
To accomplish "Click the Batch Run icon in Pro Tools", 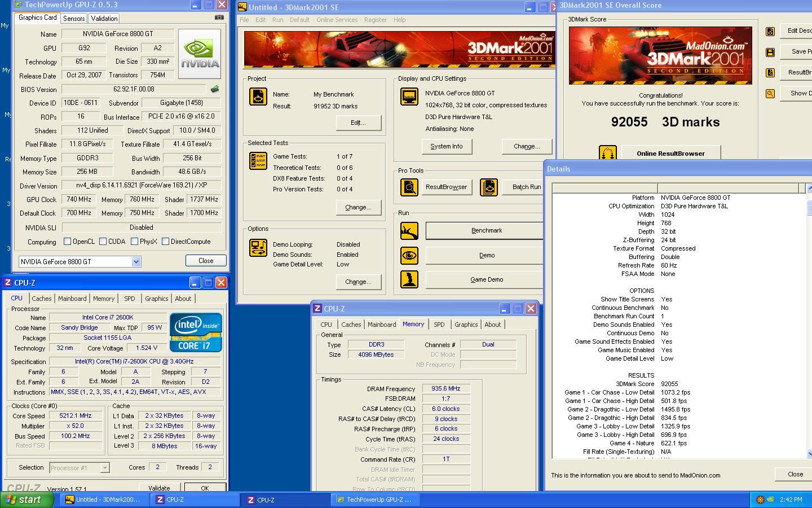I will [489, 187].
